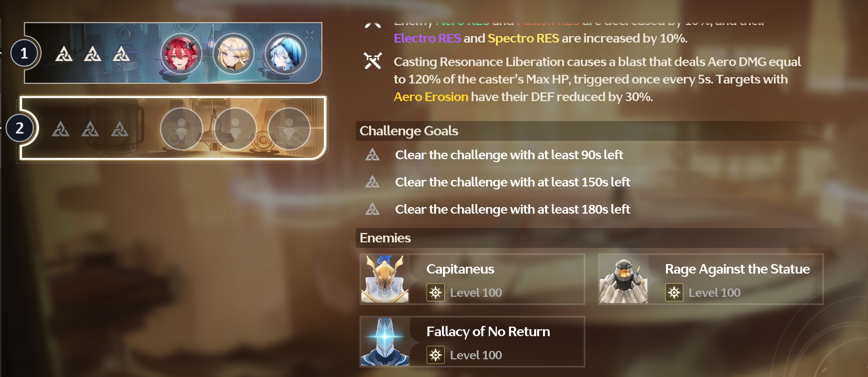Screen dimensions: 868x377
Task: Click the 180s left challenge goal crest icon
Action: (372, 209)
